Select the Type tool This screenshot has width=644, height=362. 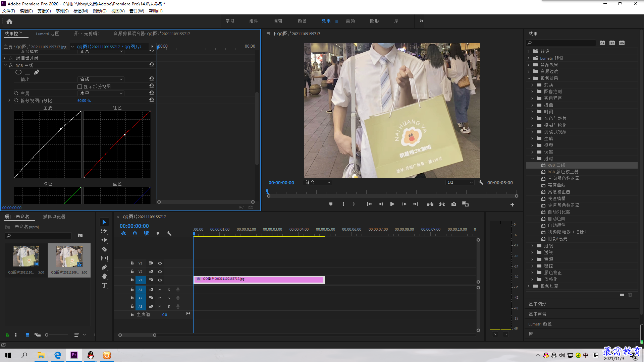tap(104, 285)
